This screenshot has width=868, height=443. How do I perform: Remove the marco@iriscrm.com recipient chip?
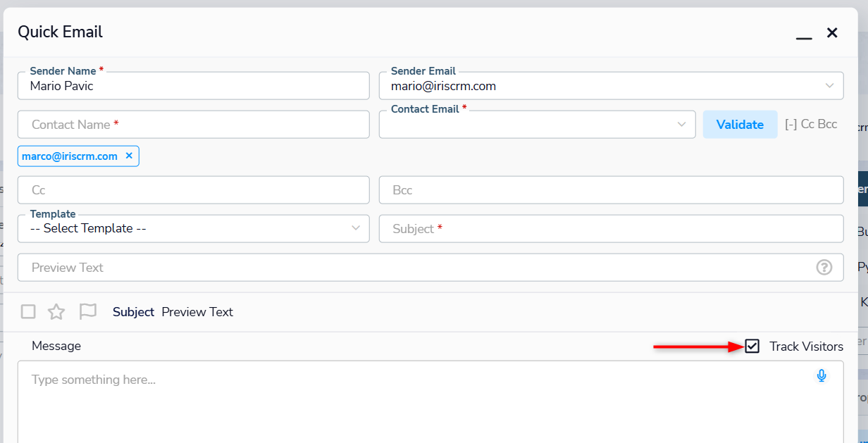(x=129, y=156)
